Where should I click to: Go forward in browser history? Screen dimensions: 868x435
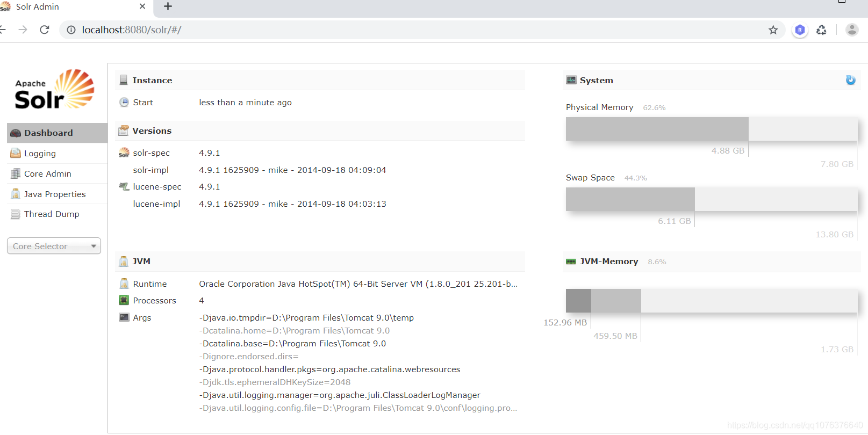coord(23,30)
